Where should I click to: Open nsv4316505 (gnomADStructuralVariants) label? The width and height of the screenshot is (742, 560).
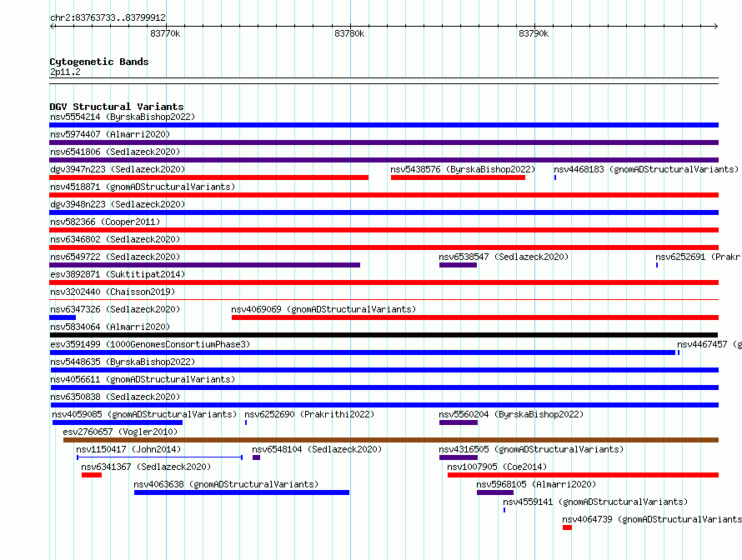531,449
